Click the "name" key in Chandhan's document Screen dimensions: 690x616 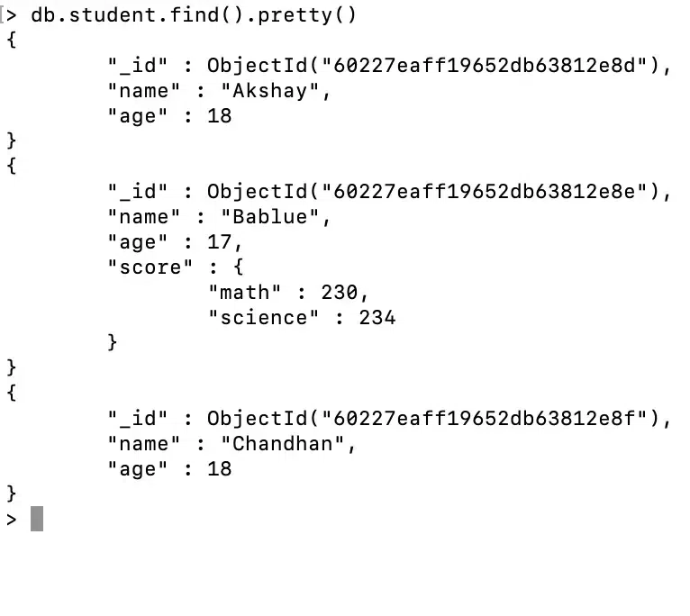143,443
